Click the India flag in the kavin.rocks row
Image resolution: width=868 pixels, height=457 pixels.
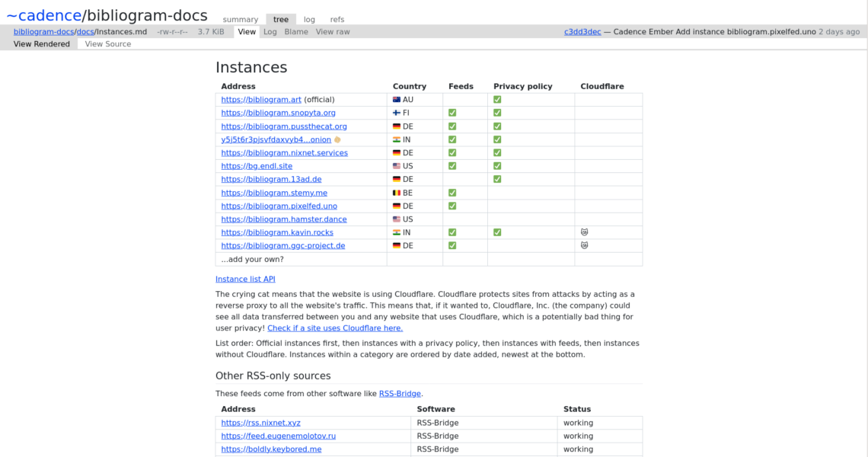(397, 232)
